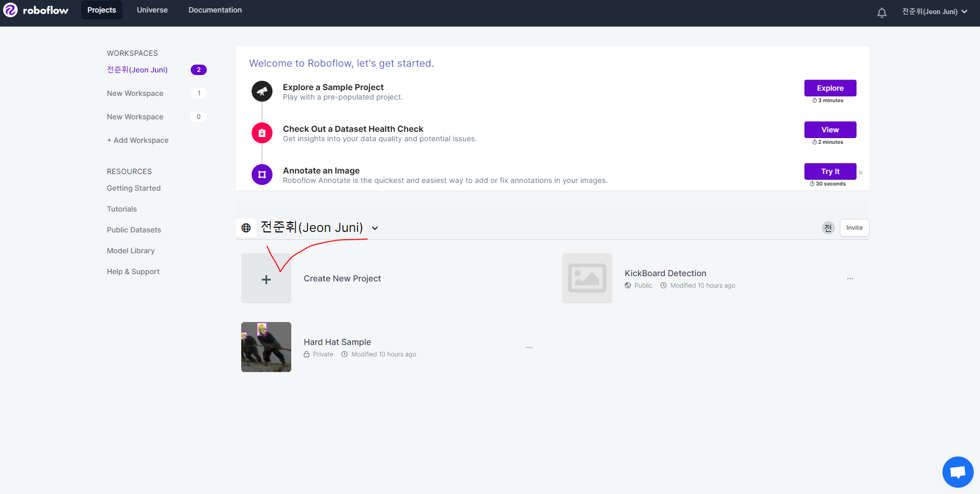
Task: Click the Invite button
Action: tap(854, 228)
